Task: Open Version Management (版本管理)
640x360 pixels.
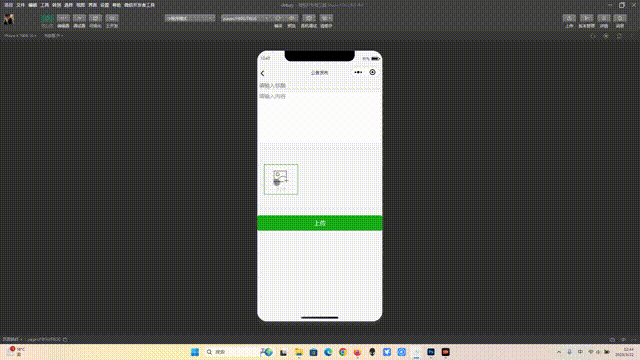Action: 587,18
